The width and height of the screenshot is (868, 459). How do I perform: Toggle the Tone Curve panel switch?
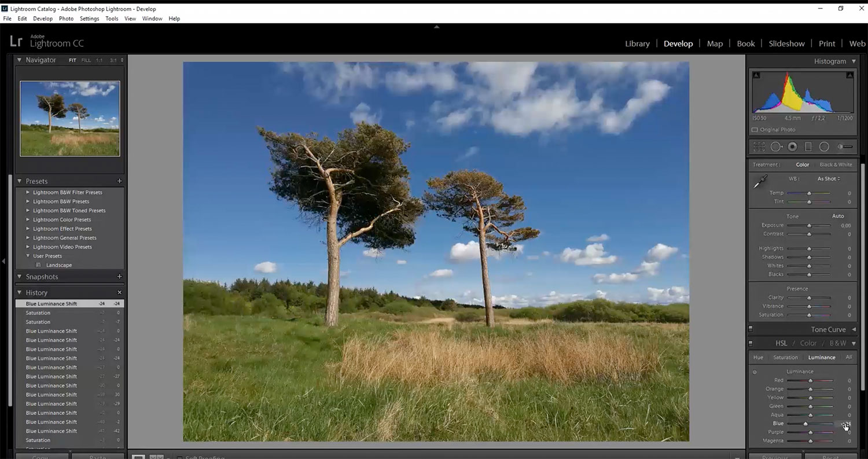tap(751, 329)
